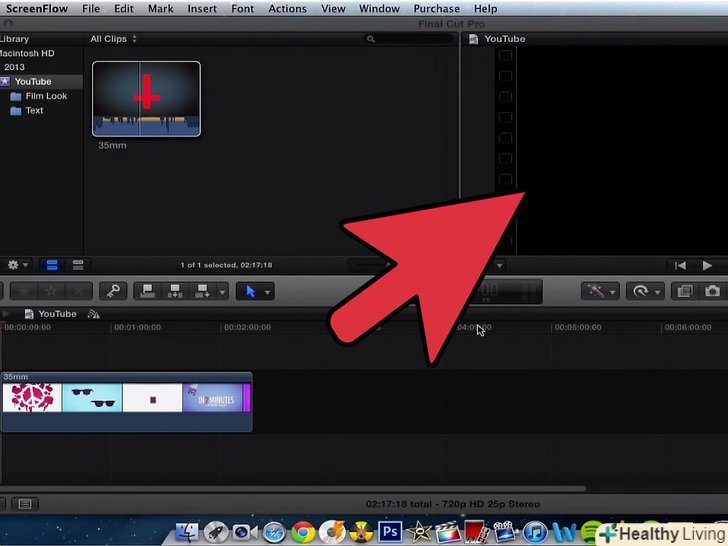728x546 pixels.
Task: Click the 00:06:00:00 ruler marker
Action: click(688, 327)
